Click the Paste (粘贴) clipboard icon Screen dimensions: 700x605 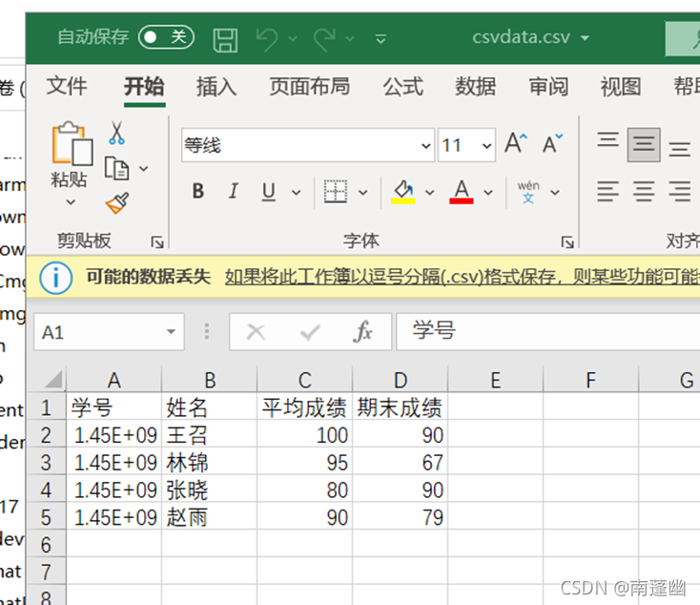(x=72, y=143)
